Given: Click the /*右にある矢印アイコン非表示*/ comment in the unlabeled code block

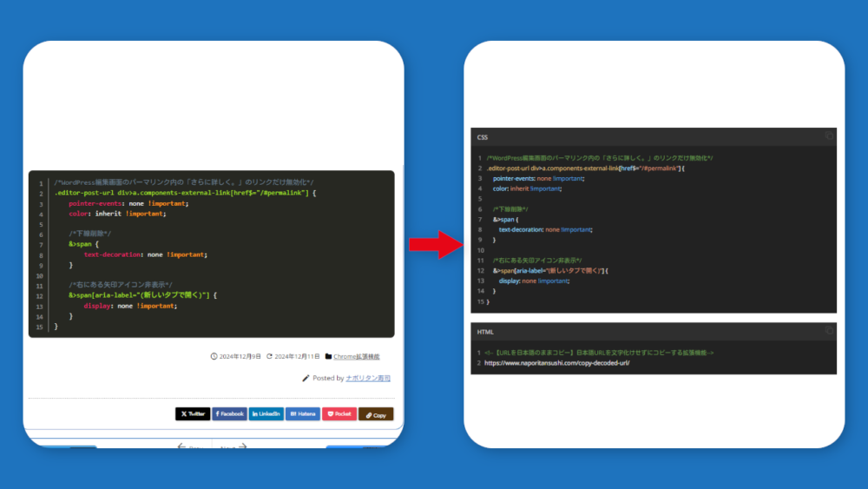Looking at the screenshot, I should pyautogui.click(x=121, y=285).
